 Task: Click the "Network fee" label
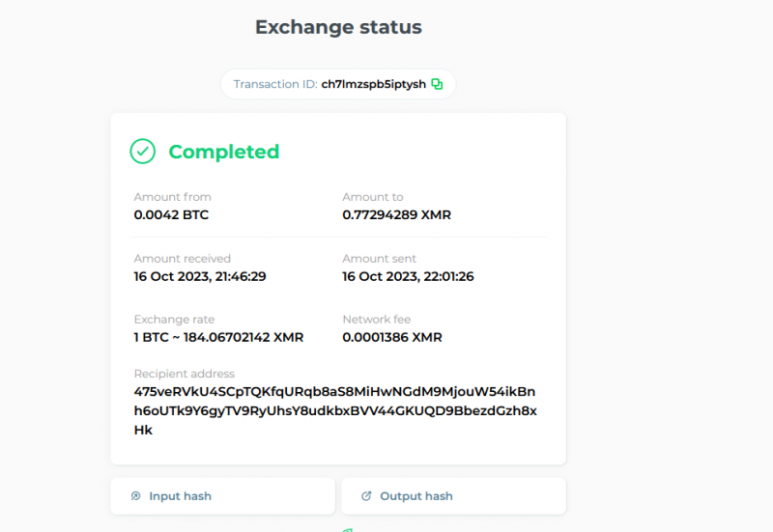click(374, 320)
